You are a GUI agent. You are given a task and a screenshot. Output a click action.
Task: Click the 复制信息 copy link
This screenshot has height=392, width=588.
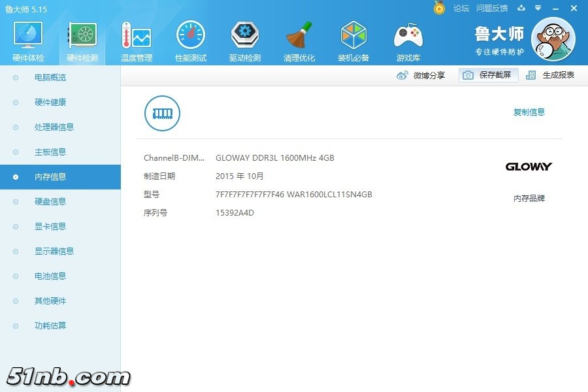click(529, 112)
